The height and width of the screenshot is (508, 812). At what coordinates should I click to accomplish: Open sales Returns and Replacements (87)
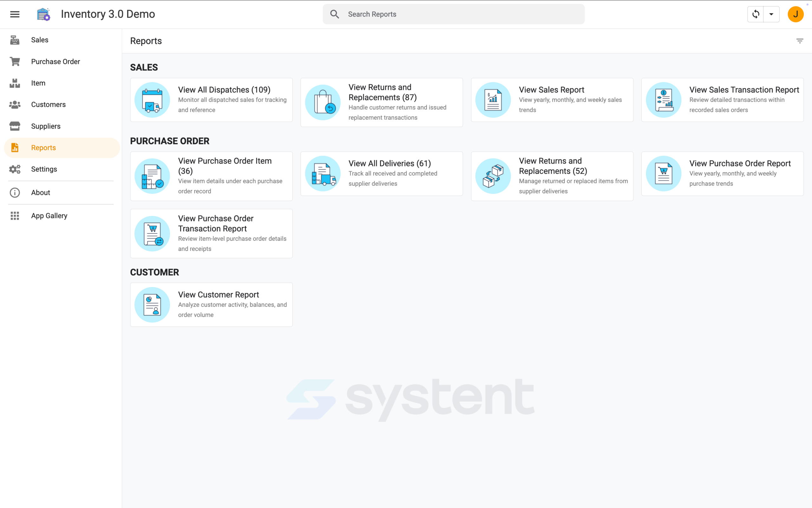pos(382,102)
